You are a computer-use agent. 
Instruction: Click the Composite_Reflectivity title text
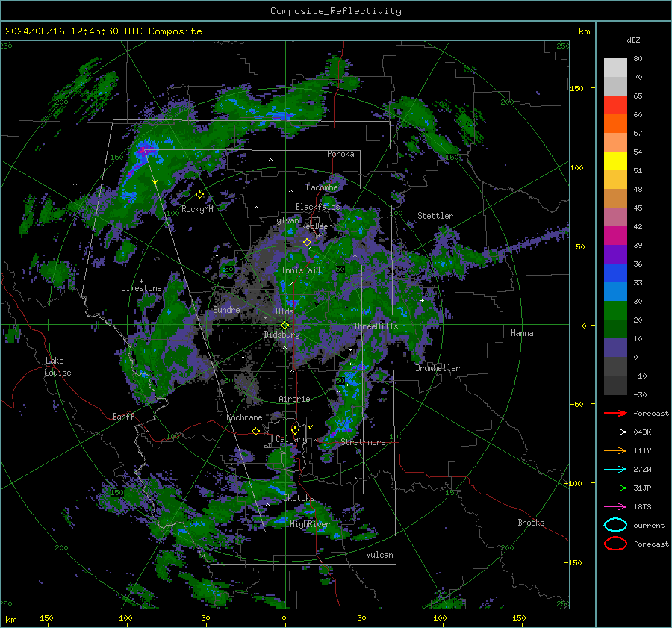pos(336,11)
